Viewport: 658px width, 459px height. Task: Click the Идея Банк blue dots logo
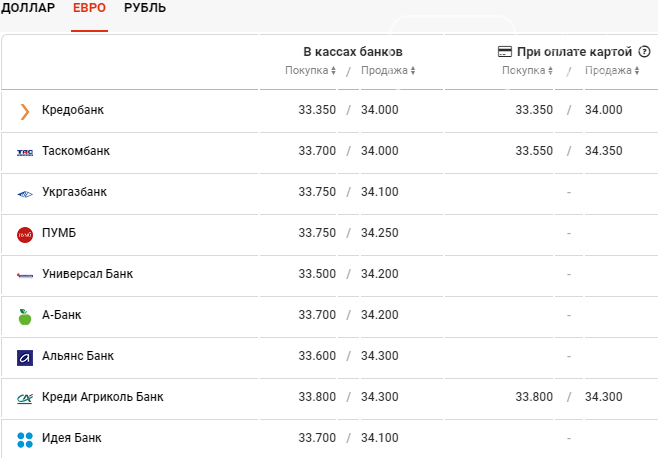tap(25, 439)
